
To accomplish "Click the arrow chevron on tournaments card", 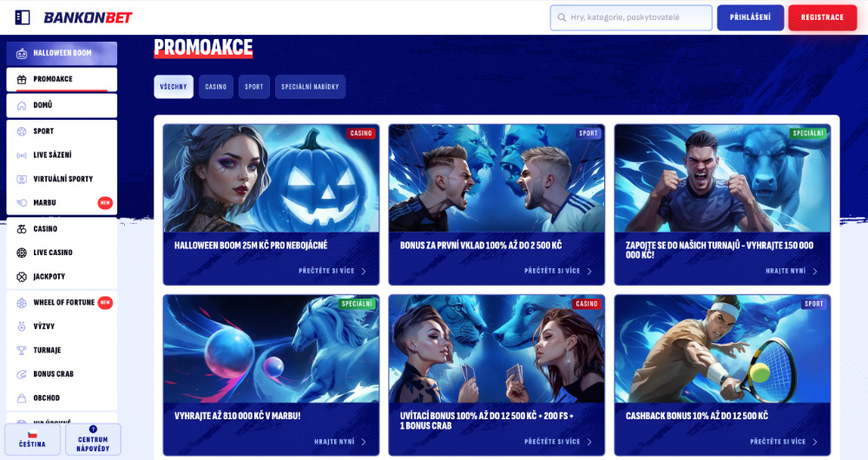I will pos(815,272).
